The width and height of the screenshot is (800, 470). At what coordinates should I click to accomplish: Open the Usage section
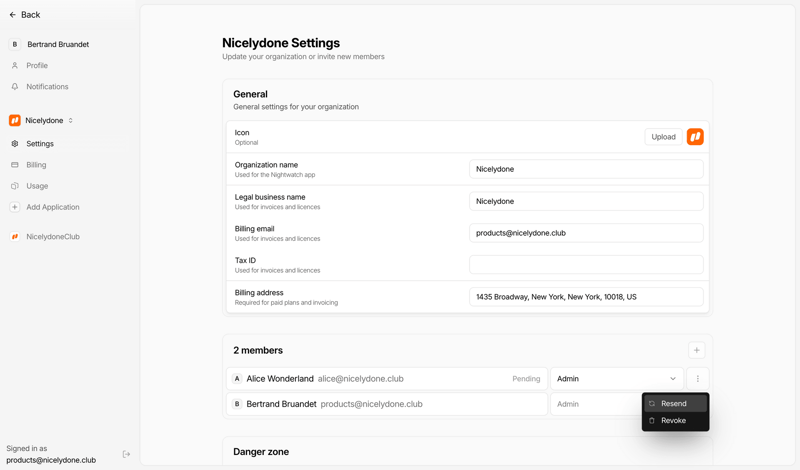click(37, 186)
